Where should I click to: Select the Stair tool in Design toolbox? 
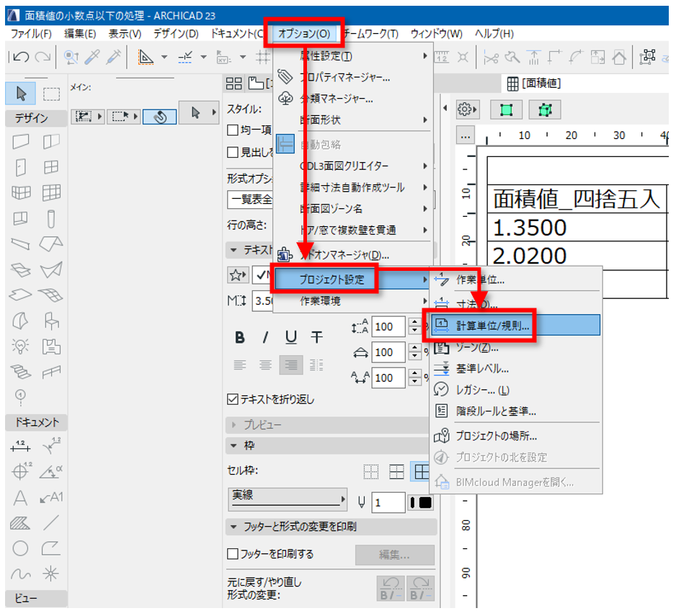(21, 372)
